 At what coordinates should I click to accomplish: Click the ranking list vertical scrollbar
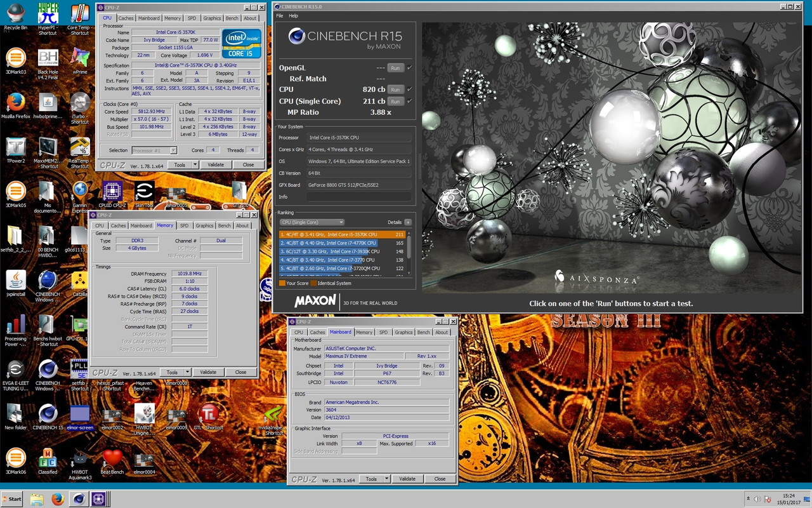pos(409,252)
